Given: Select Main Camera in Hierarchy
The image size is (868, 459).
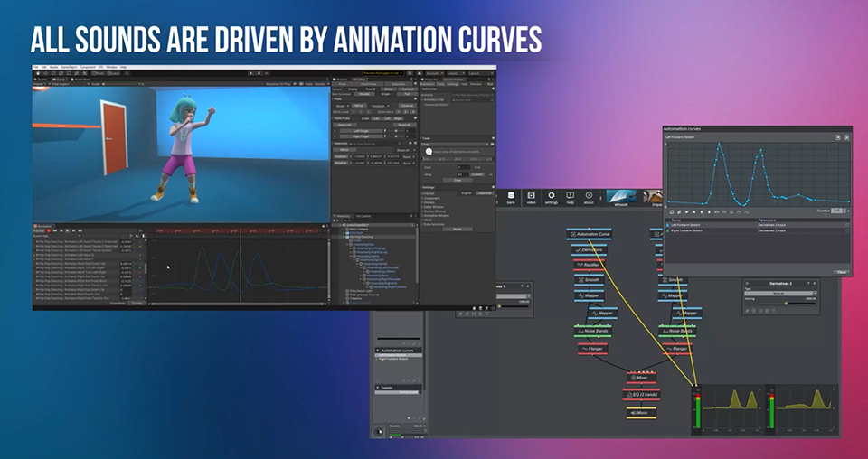Looking at the screenshot, I should 357,229.
